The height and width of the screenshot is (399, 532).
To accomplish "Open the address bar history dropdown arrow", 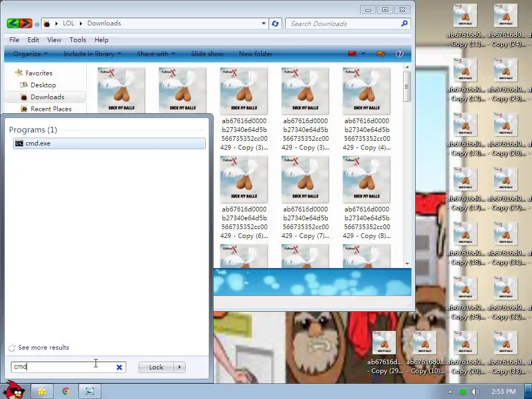I will [x=263, y=23].
